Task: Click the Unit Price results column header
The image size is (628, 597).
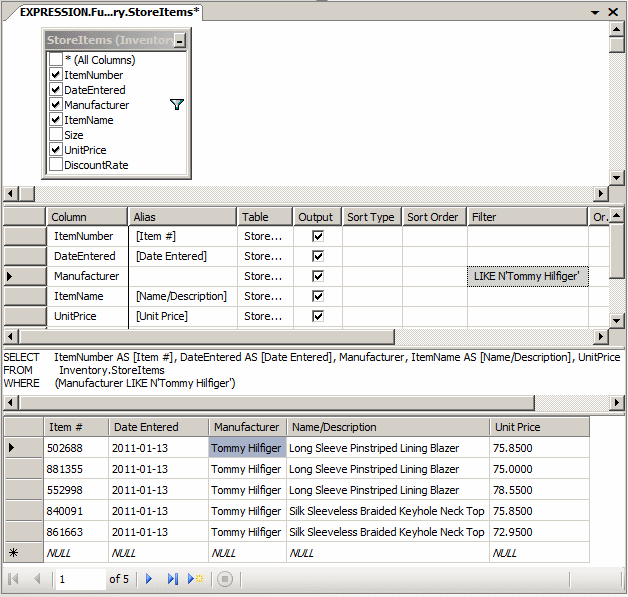Action: point(539,427)
